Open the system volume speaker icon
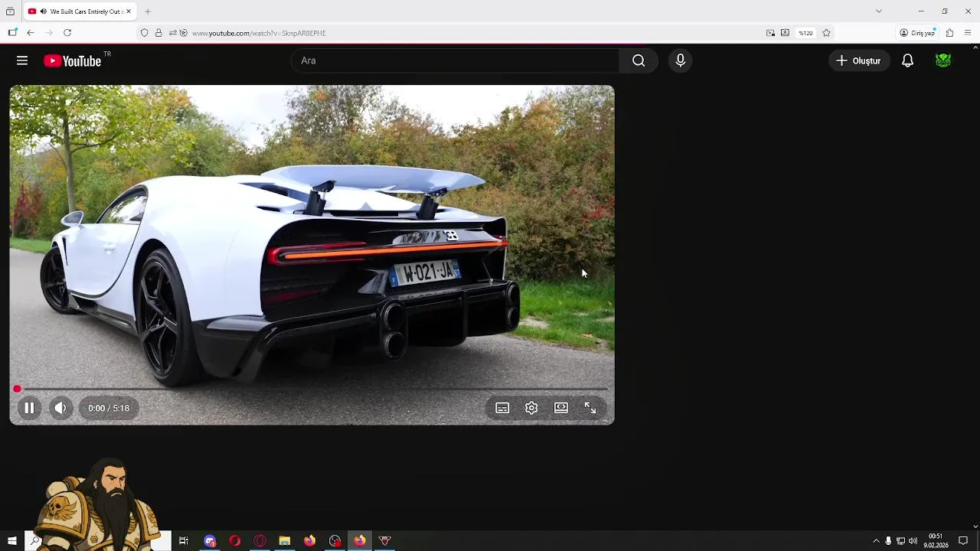This screenshot has height=551, width=980. click(x=913, y=541)
